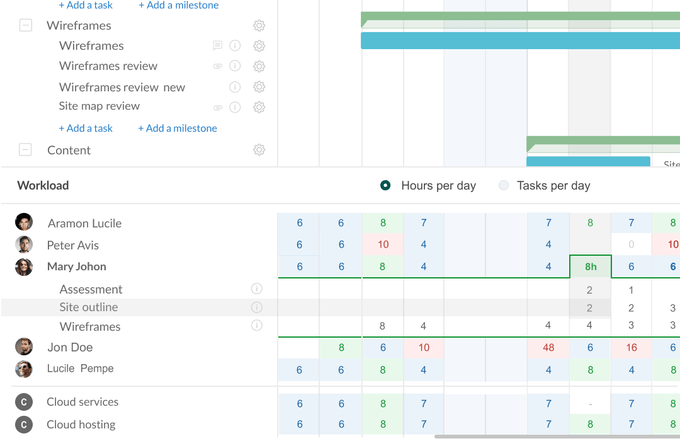Click info icon for Wireframes review new
680x441 pixels.
point(235,87)
